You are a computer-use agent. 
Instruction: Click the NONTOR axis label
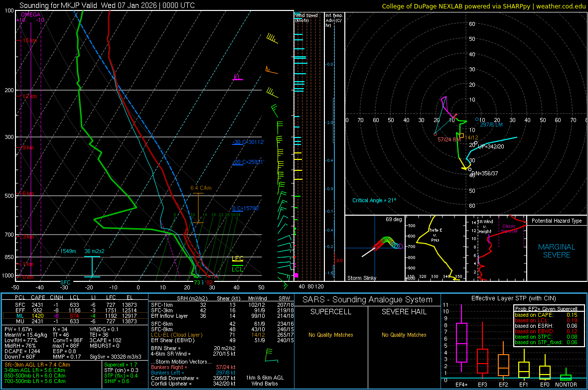click(566, 385)
